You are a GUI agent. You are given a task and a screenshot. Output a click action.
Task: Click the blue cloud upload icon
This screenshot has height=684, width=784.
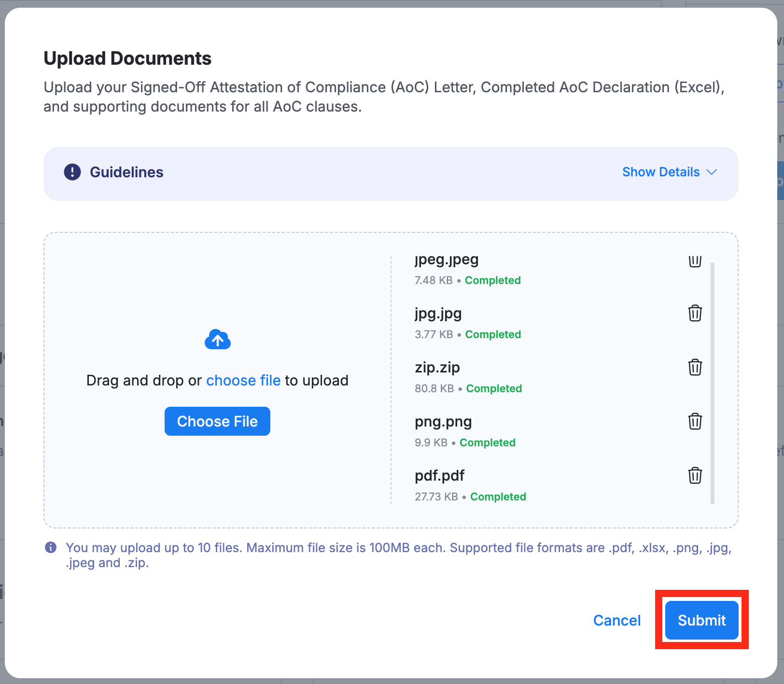coord(218,340)
